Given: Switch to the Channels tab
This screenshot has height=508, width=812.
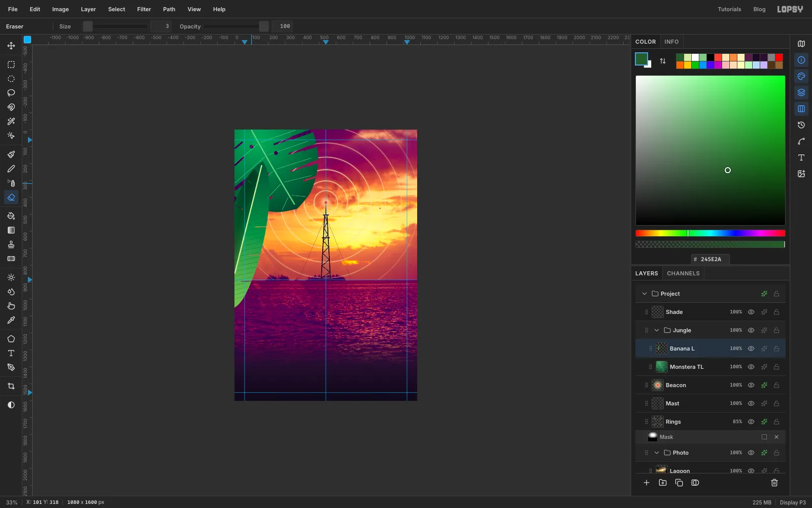Looking at the screenshot, I should click(683, 273).
